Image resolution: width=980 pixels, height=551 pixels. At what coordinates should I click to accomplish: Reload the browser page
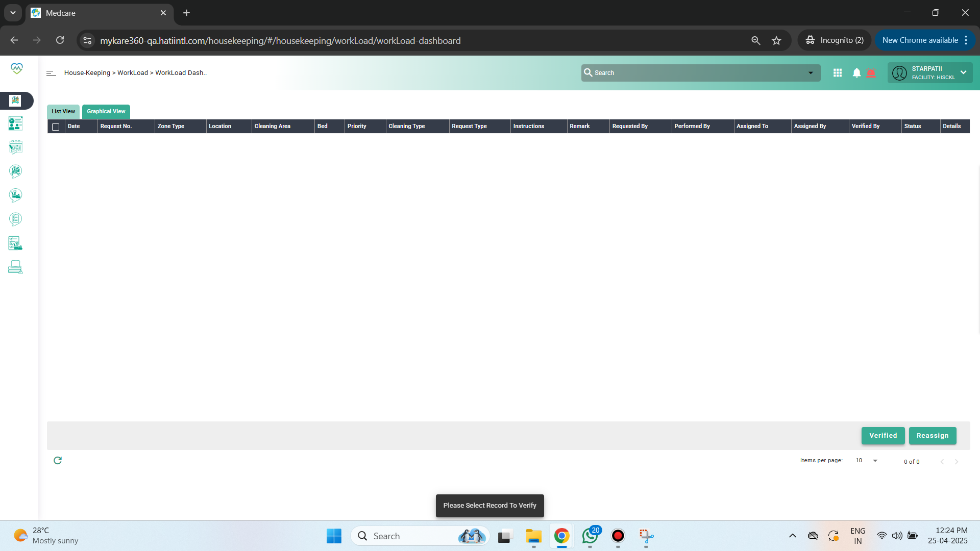tap(60, 40)
